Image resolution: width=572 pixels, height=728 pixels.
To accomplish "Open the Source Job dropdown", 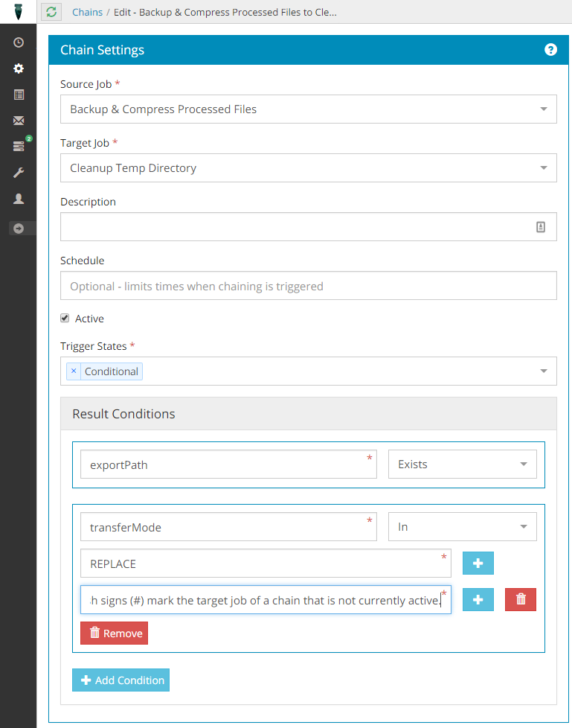I will click(308, 109).
